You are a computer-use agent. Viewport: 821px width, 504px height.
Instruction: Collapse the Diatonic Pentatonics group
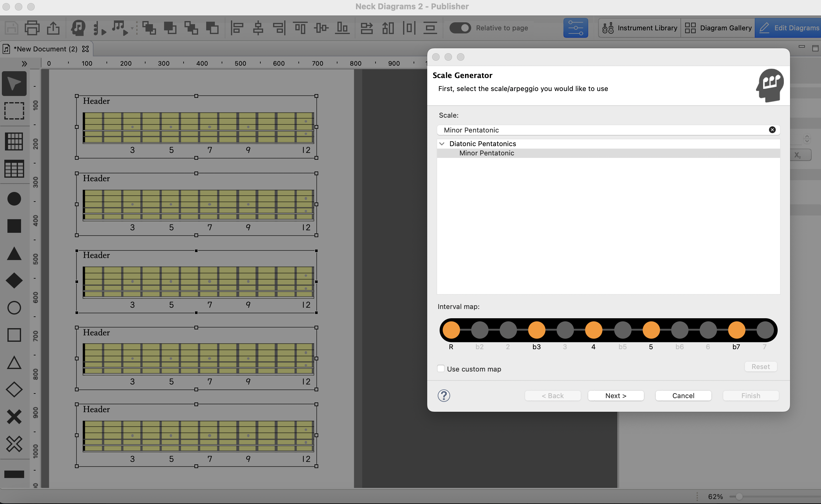(442, 144)
